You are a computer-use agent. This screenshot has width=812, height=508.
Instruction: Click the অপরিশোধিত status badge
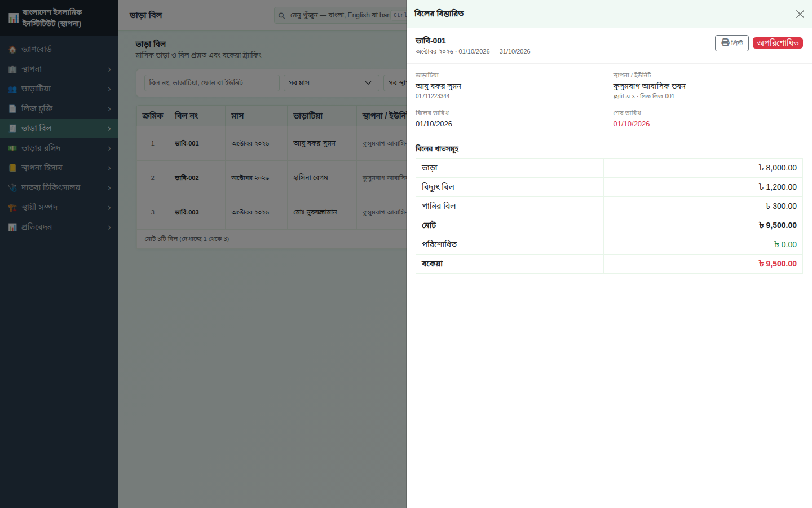pyautogui.click(x=778, y=43)
